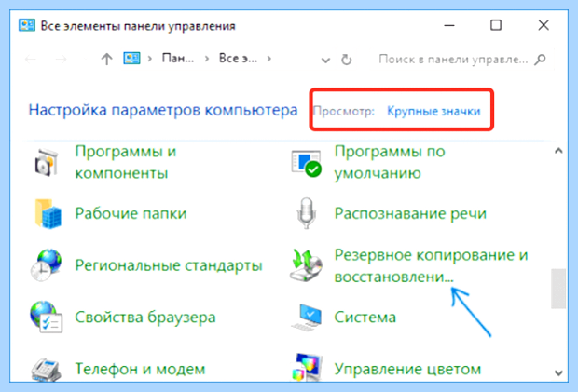Refresh the control panel view
Image resolution: width=578 pixels, height=392 pixels.
pos(346,60)
